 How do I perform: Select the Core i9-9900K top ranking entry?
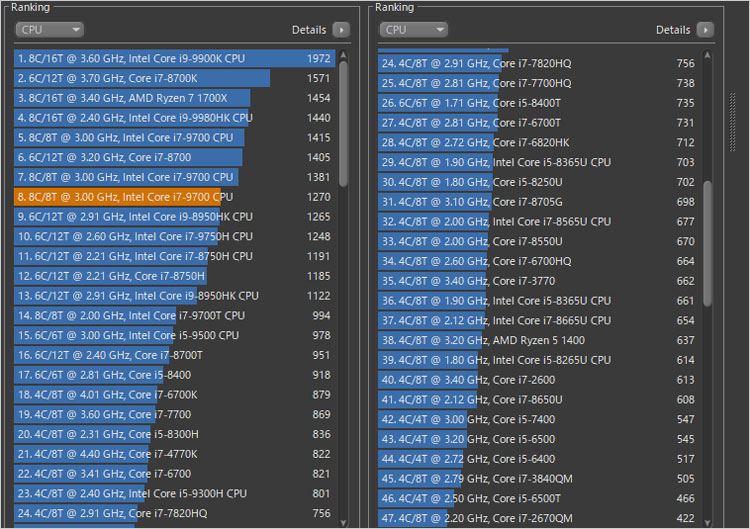[170, 59]
